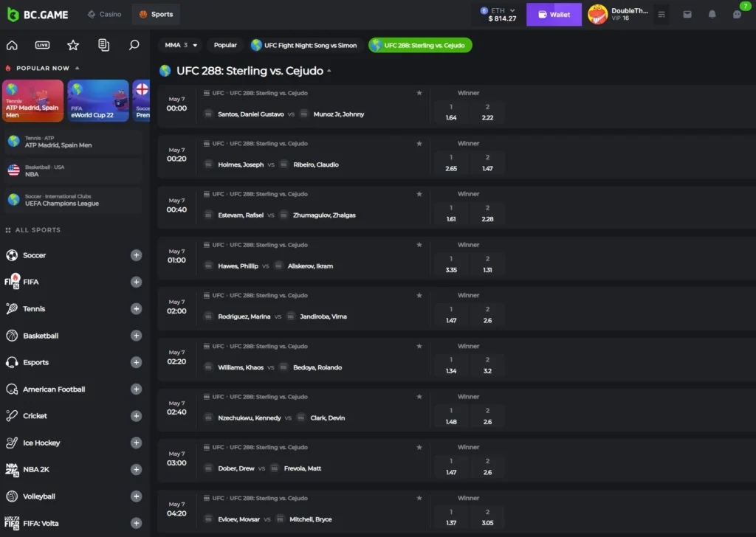Open the bet slip document icon
Screen dimensions: 756x537
pos(103,45)
